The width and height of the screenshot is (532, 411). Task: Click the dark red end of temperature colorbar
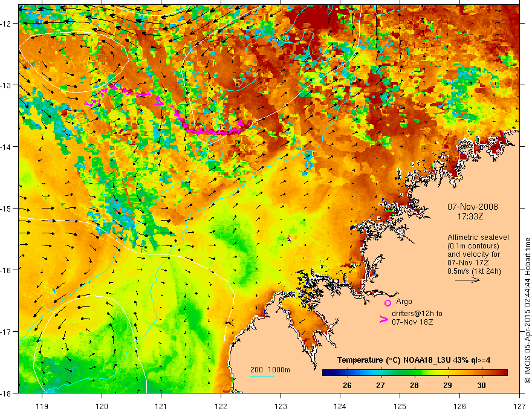[x=503, y=373]
